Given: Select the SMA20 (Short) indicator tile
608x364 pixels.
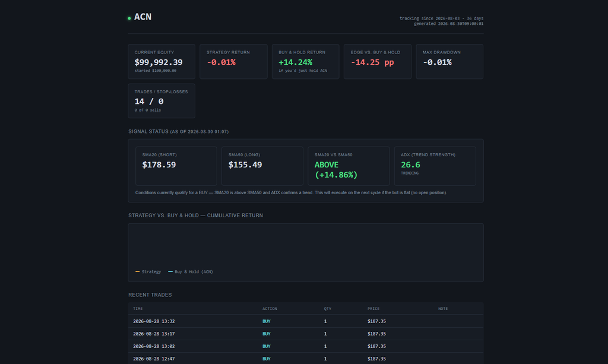Looking at the screenshot, I should click(176, 166).
